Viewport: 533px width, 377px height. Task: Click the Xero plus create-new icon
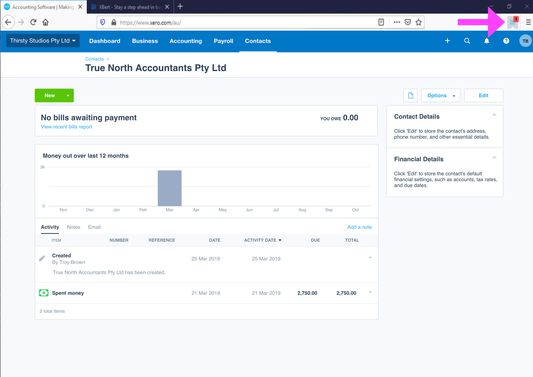pyautogui.click(x=447, y=41)
